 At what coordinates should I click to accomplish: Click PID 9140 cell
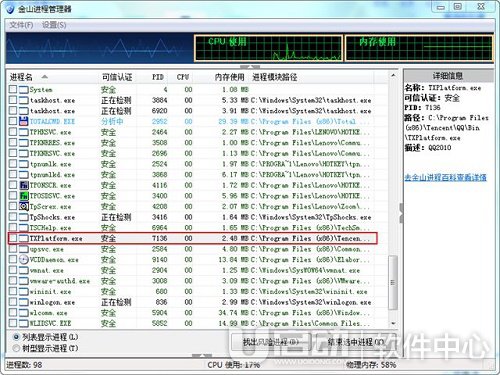(x=160, y=260)
